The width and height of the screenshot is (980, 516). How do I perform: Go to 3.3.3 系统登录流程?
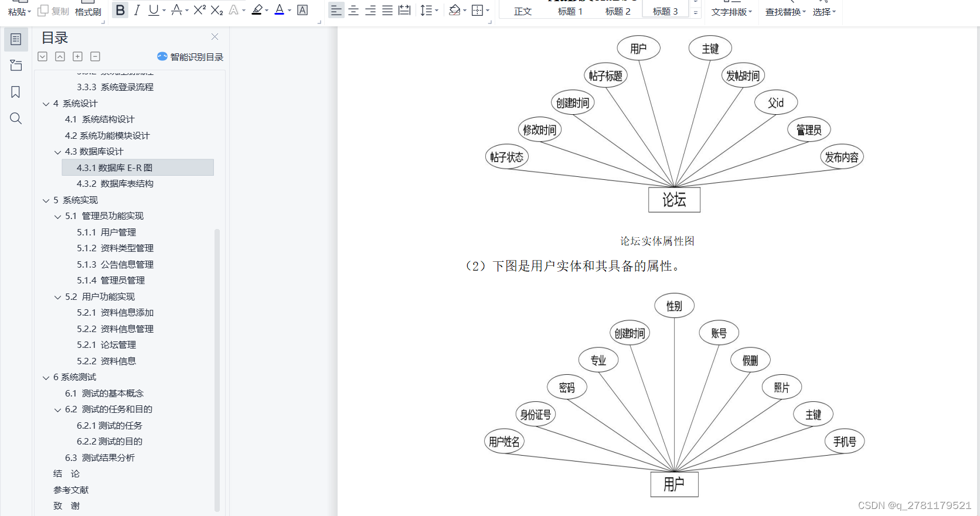(x=115, y=87)
